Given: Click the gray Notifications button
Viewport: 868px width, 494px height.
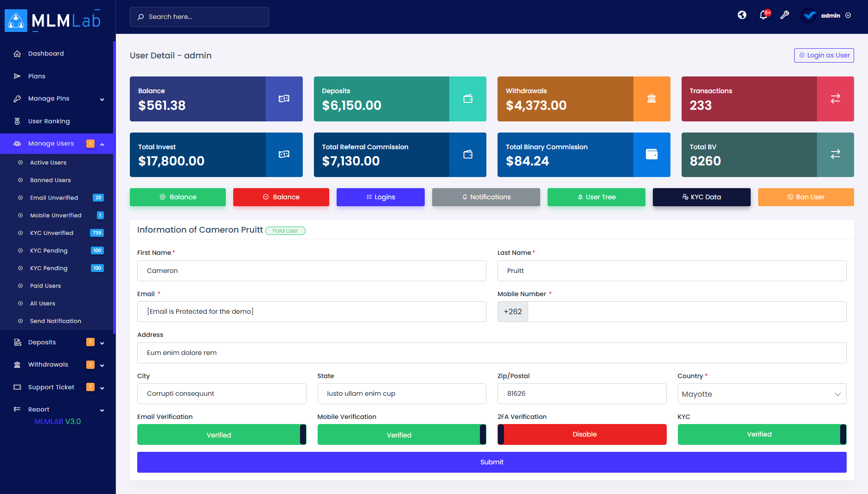Looking at the screenshot, I should [486, 197].
